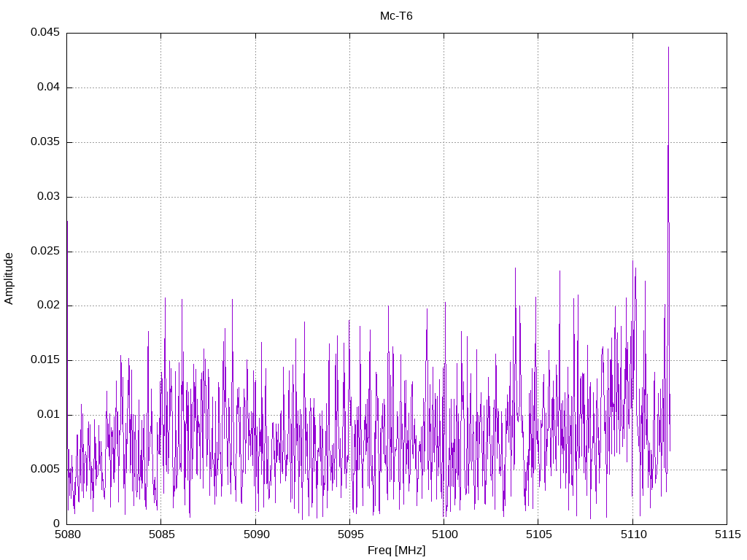Viewport: 747px width, 560px height.
Task: Click the 0.03 y-axis tick label
Action: coord(47,197)
